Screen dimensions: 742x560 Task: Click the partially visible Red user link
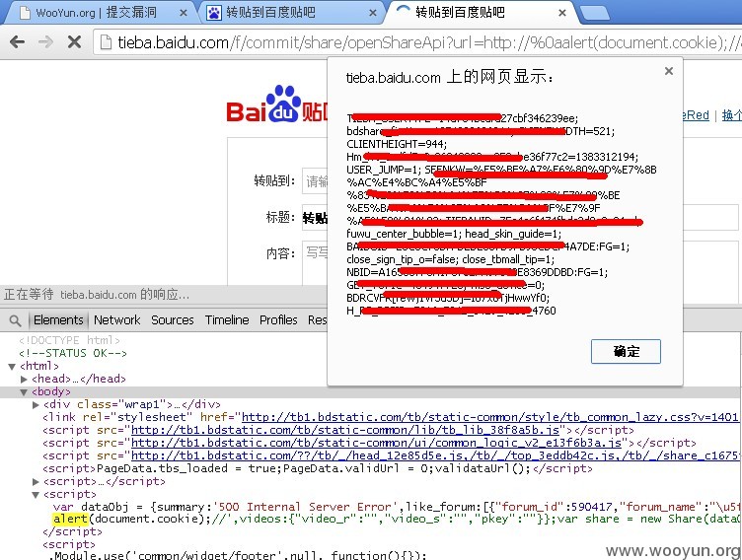tap(696, 115)
